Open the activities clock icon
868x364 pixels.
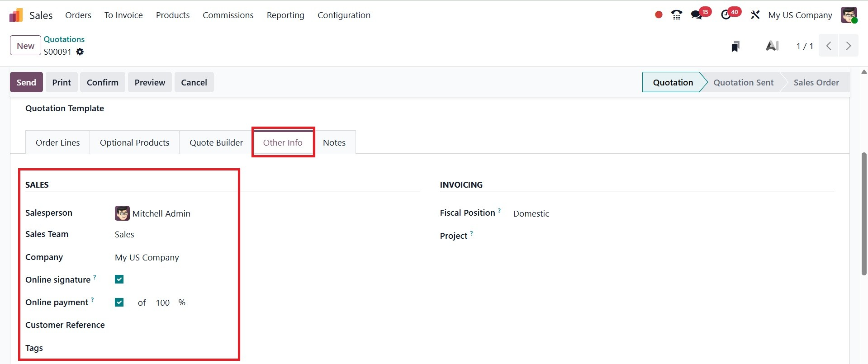click(726, 15)
